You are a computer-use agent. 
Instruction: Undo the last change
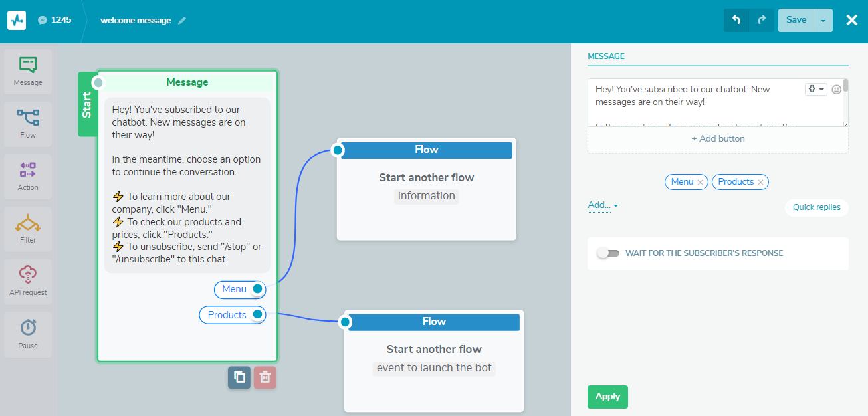tap(736, 20)
